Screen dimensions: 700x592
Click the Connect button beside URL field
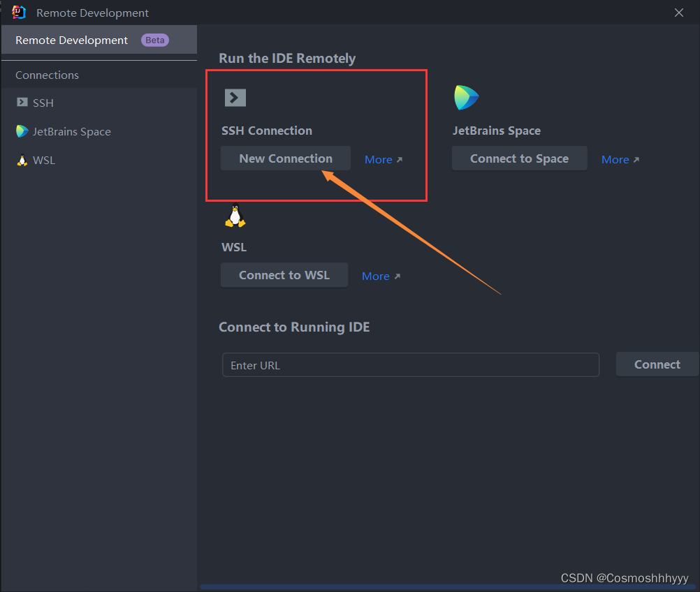click(x=657, y=364)
